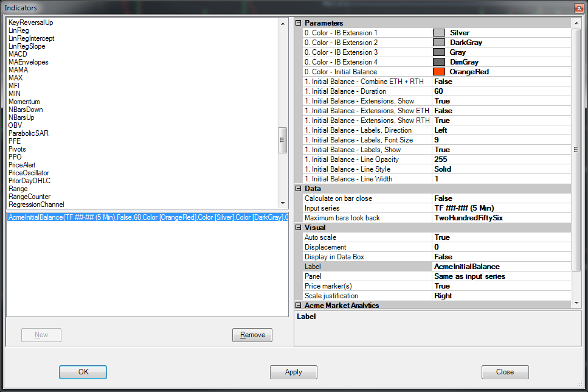Screen dimensions: 588x392
Task: Toggle the Combine ETH + RTH value
Action: pyautogui.click(x=501, y=82)
